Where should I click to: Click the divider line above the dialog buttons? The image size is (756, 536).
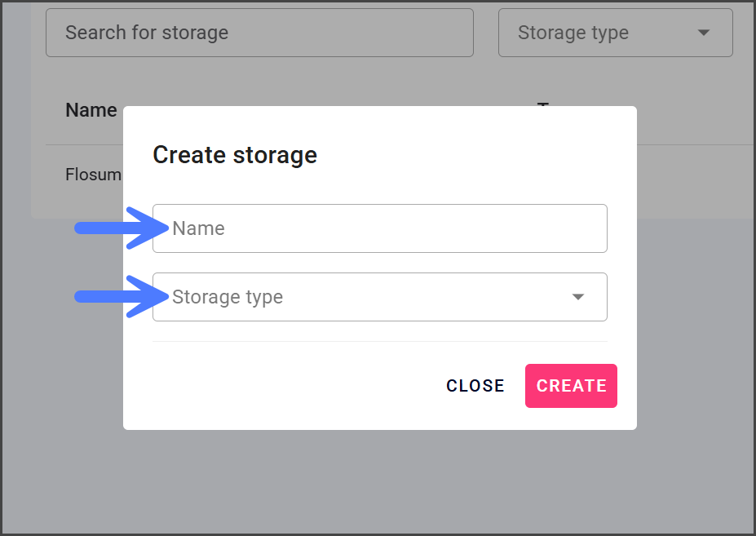379,341
